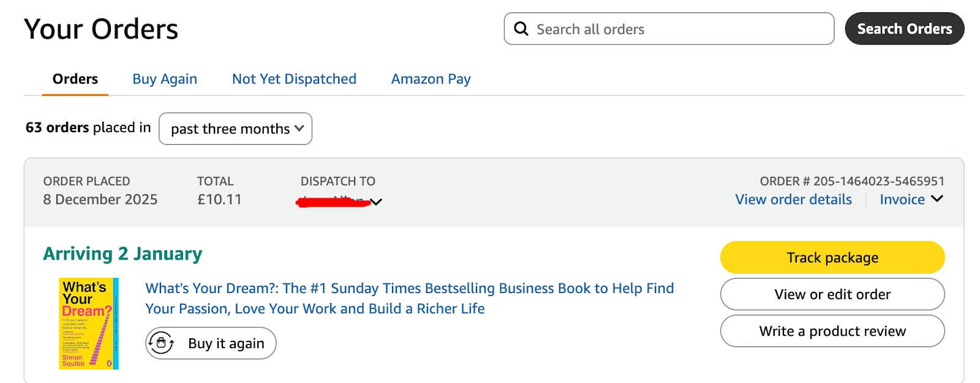Viewport: 980px width, 383px height.
Task: Click Write a product review
Action: (832, 331)
